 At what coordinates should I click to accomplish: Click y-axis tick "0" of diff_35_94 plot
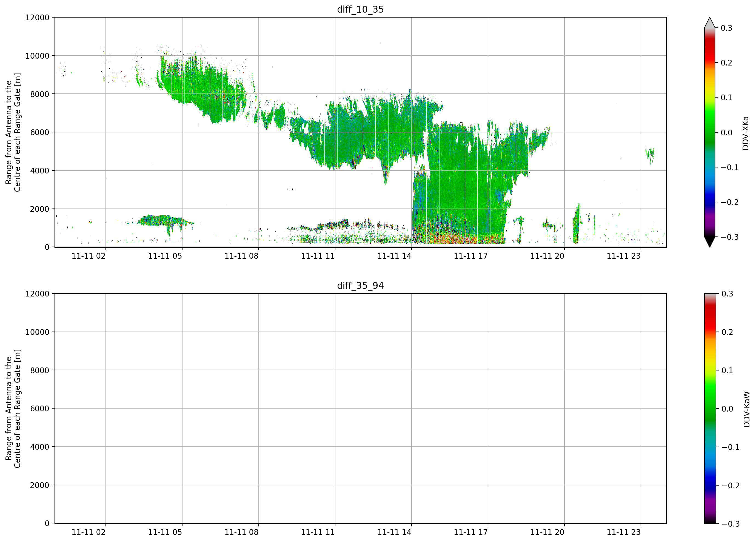click(47, 524)
